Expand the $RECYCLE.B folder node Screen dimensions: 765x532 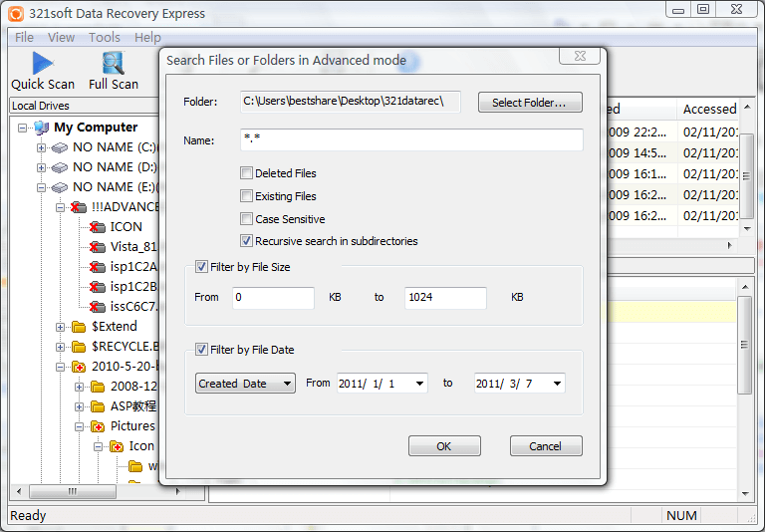pos(60,347)
